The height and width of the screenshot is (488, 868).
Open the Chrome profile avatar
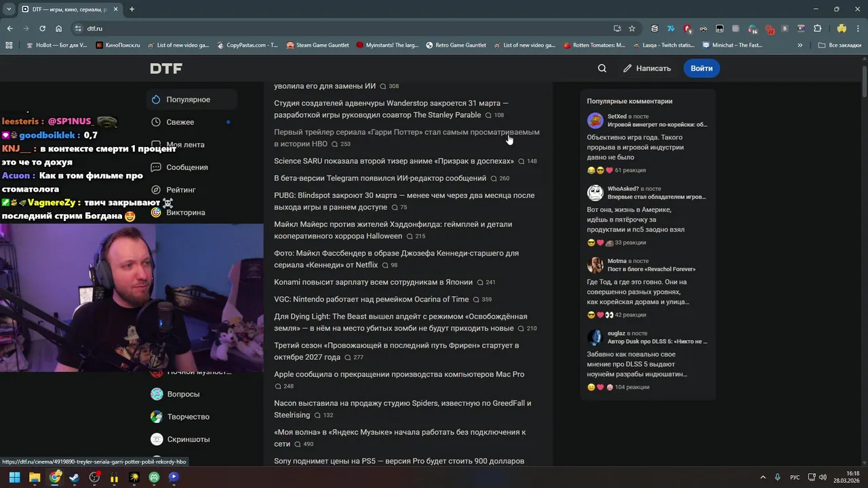click(842, 28)
